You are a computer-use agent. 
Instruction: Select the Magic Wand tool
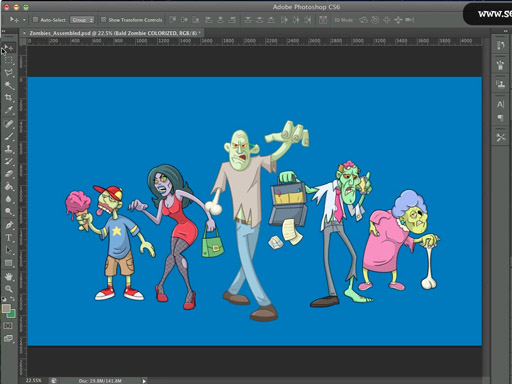[9, 85]
